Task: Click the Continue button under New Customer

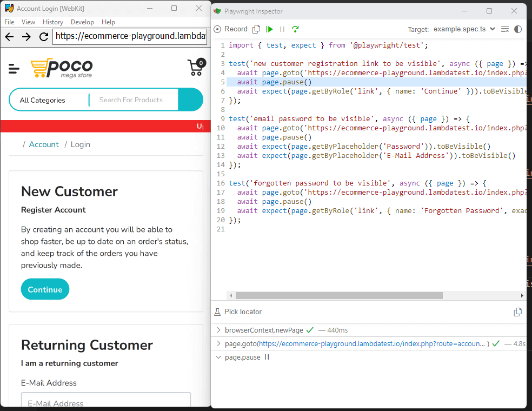Action: pyautogui.click(x=45, y=289)
